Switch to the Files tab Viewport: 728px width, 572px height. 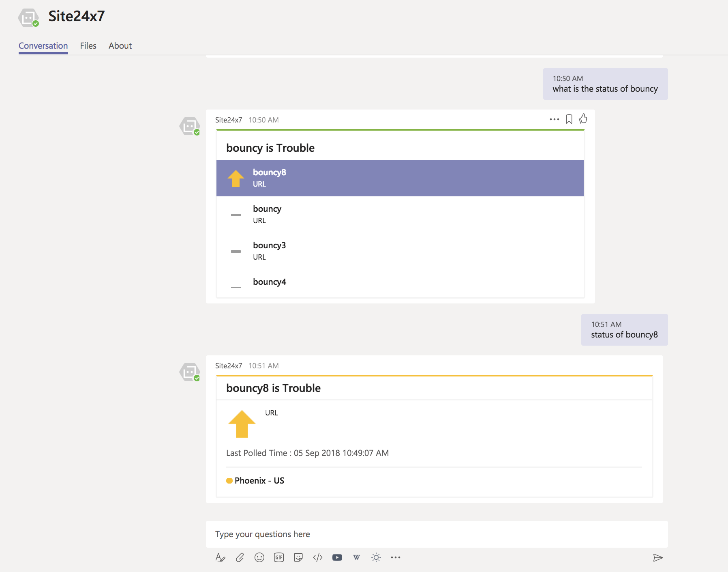[88, 46]
